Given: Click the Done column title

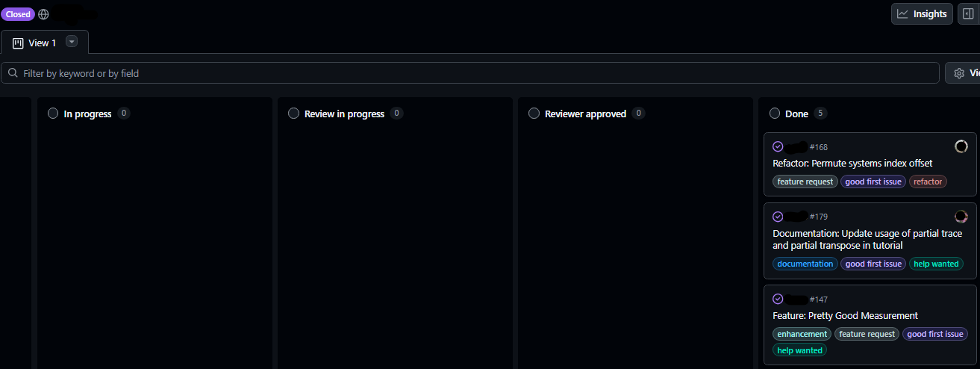Looking at the screenshot, I should (796, 114).
